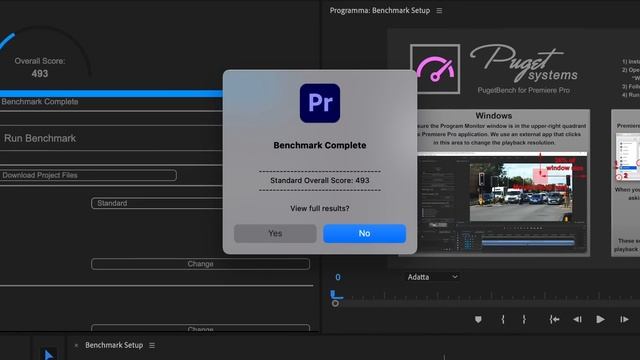The width and height of the screenshot is (640, 360).
Task: Click the blue playhead on the monitor ruler
Action: point(334,295)
